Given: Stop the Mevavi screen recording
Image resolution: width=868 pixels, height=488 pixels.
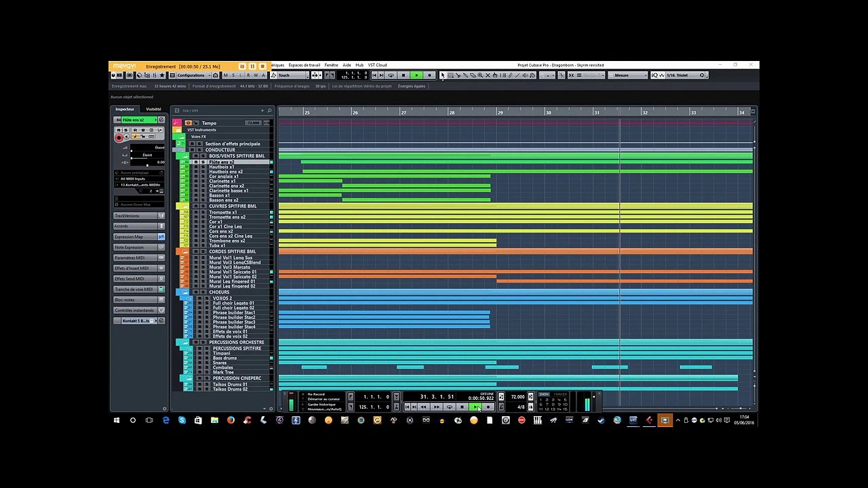Looking at the screenshot, I should coord(262,66).
